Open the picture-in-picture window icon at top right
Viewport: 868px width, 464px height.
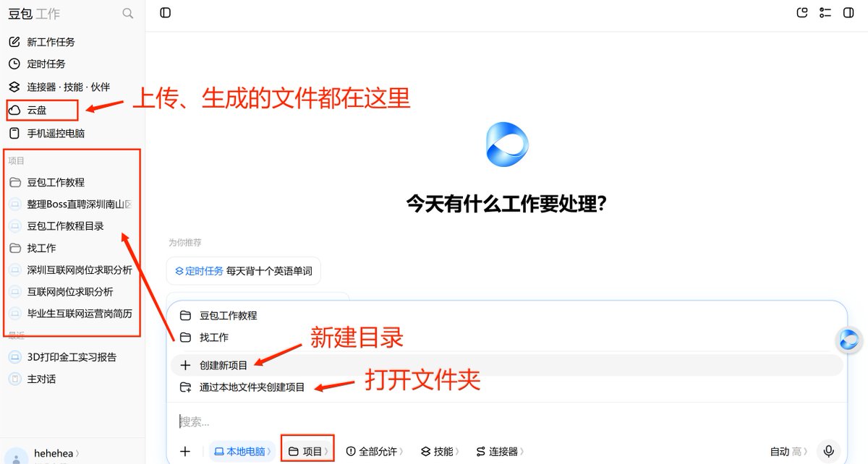[x=801, y=12]
